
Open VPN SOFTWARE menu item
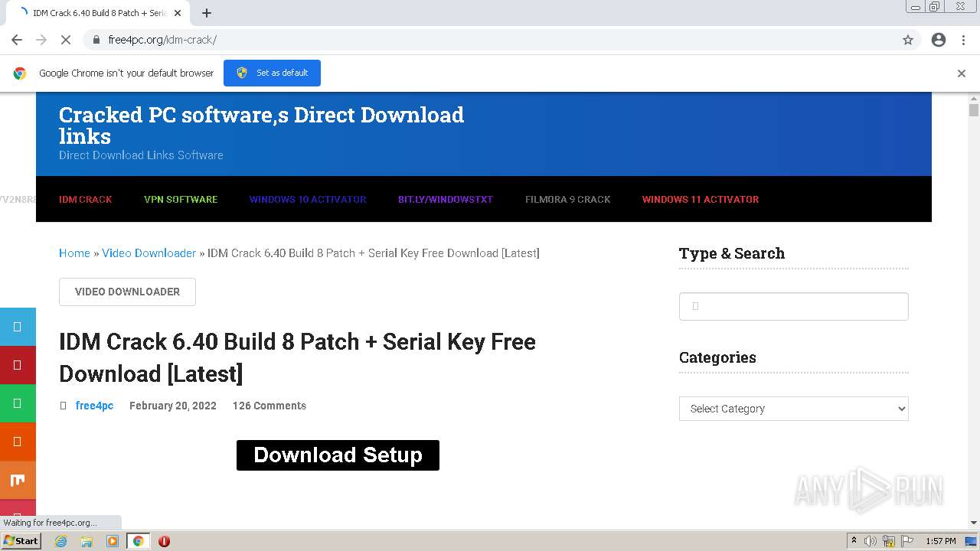tap(181, 199)
